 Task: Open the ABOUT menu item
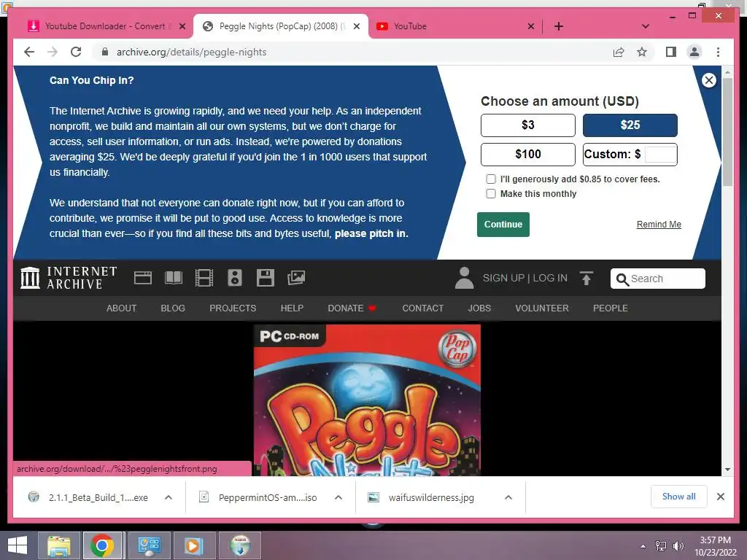(122, 308)
